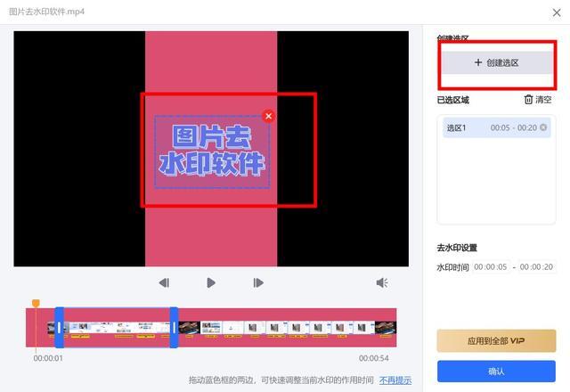Delete 选区1 with its small X icon
The width and height of the screenshot is (570, 392).
[x=543, y=127]
